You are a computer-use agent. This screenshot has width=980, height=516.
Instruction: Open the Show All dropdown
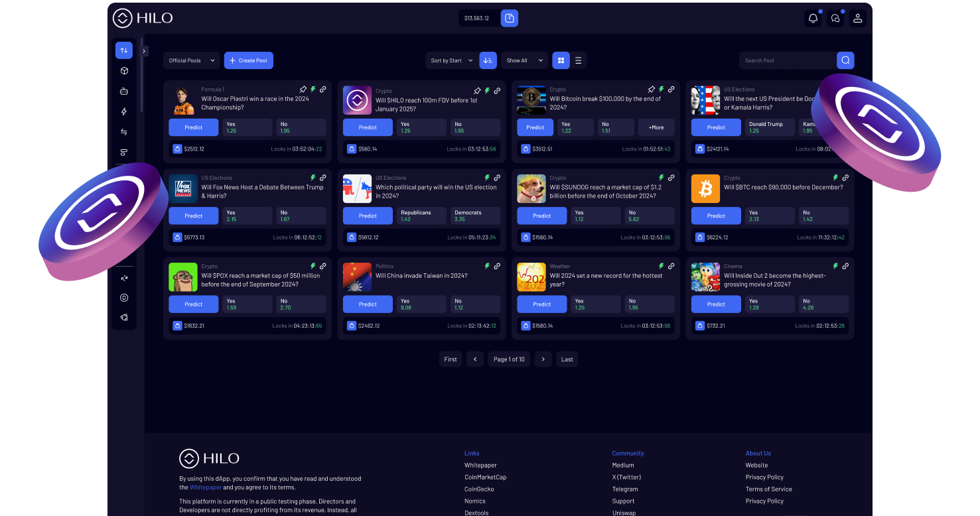(x=525, y=60)
